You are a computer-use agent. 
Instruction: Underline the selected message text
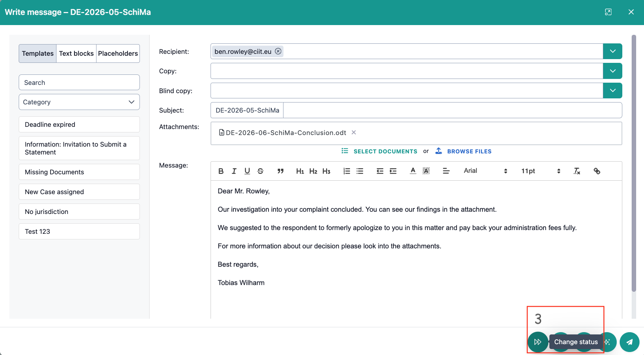click(x=247, y=171)
